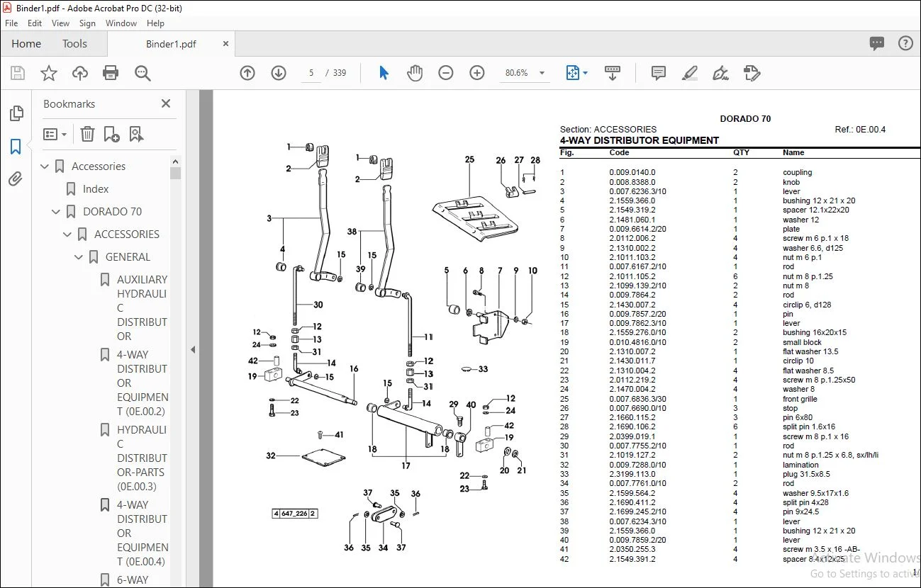Open the File menu
921x588 pixels.
[x=11, y=23]
